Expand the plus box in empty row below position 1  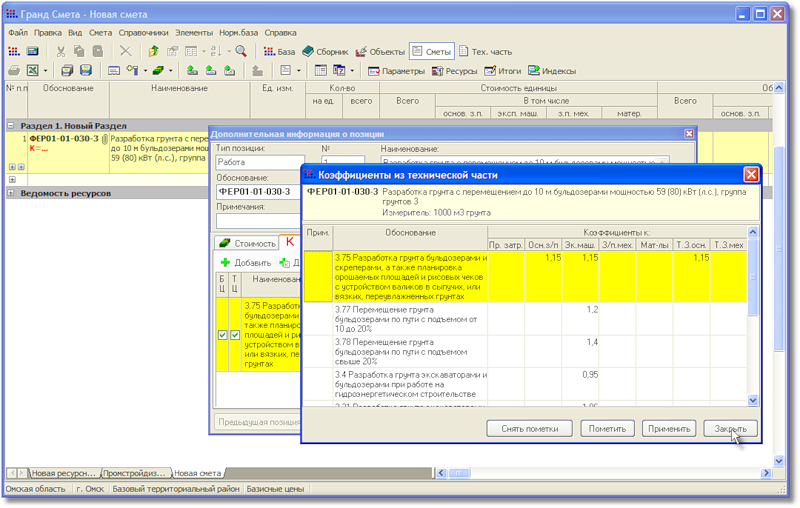pyautogui.click(x=12, y=180)
